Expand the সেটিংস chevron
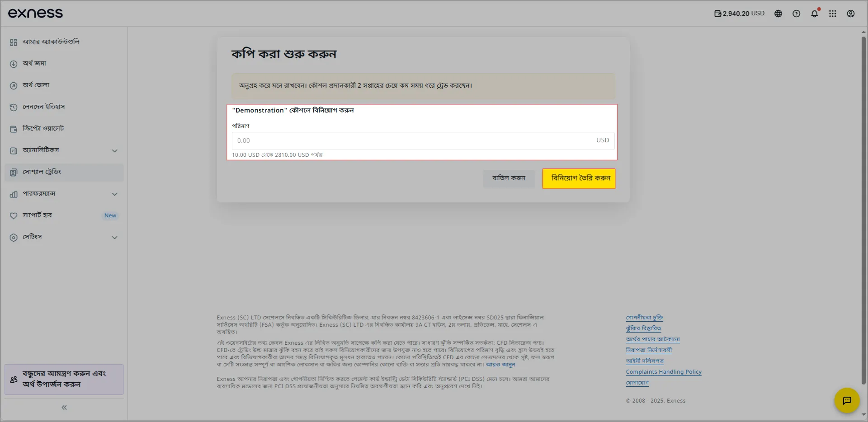The image size is (868, 422). [115, 237]
